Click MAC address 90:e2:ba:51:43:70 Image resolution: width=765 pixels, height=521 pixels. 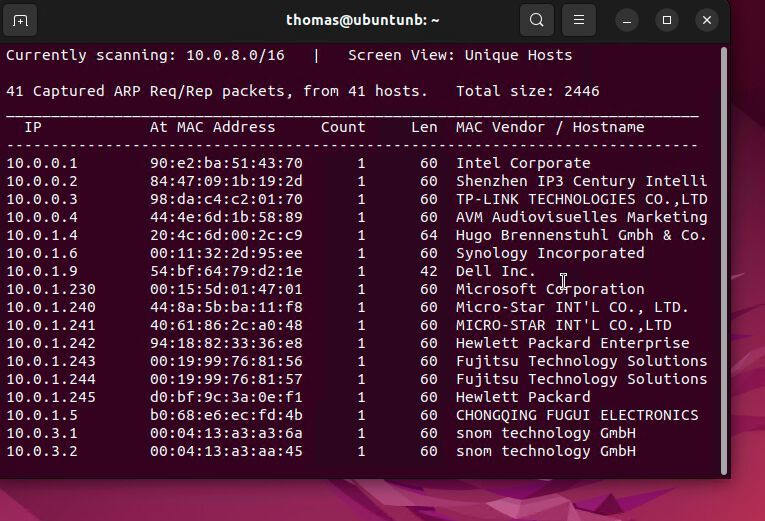[226, 163]
